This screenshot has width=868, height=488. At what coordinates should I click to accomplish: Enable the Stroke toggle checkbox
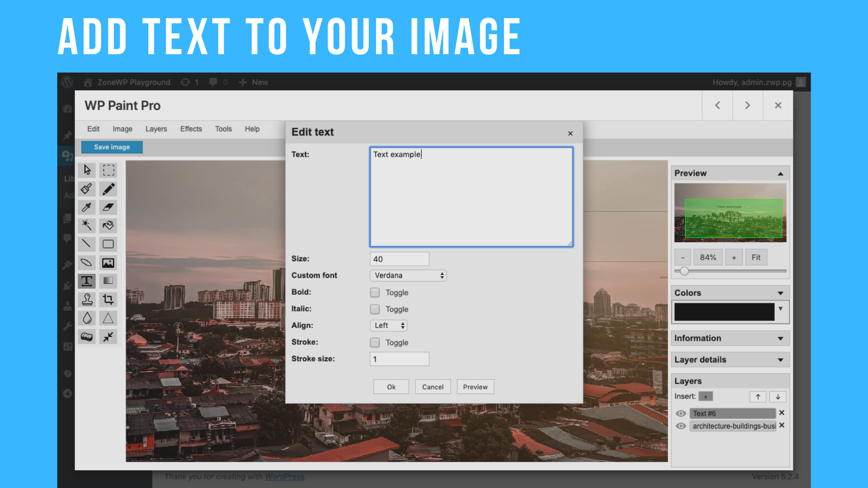[x=375, y=343]
